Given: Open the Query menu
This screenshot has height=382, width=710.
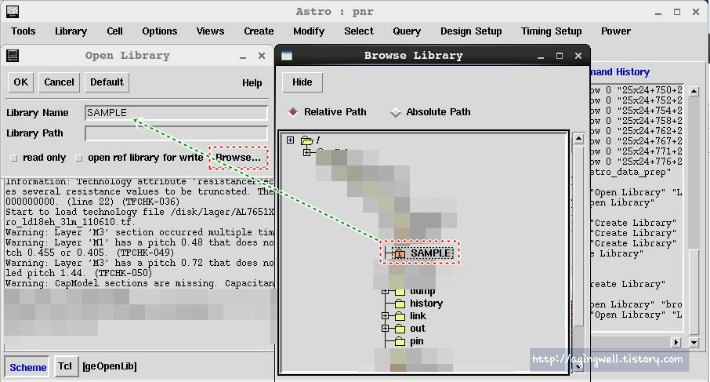Looking at the screenshot, I should pyautogui.click(x=407, y=31).
